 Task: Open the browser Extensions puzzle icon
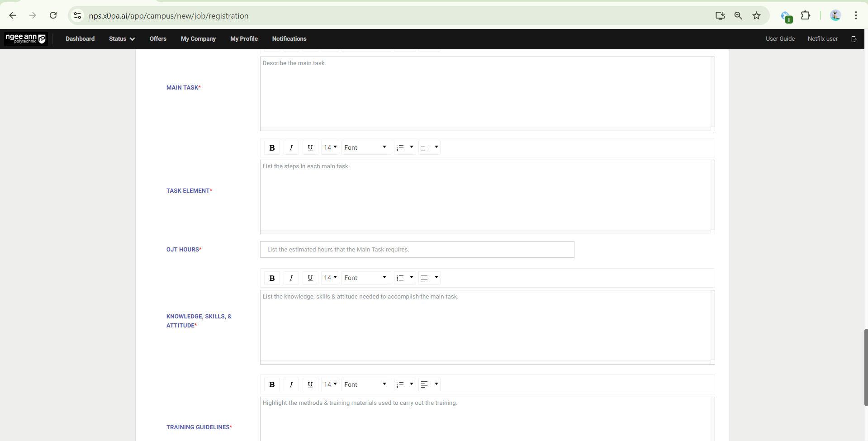(805, 16)
